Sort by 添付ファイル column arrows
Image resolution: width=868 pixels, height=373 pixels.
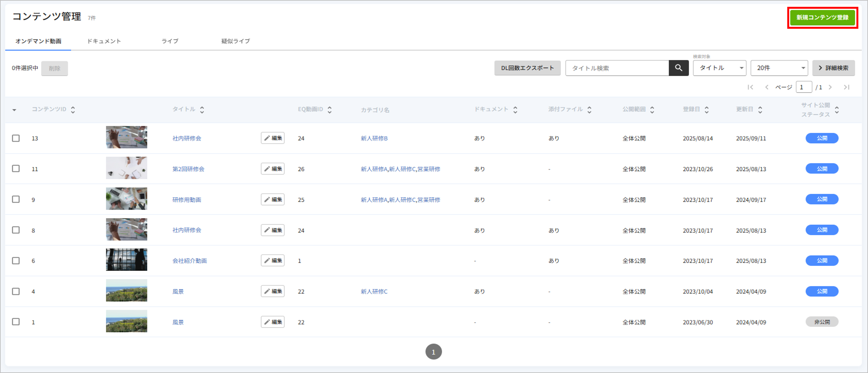coord(589,109)
